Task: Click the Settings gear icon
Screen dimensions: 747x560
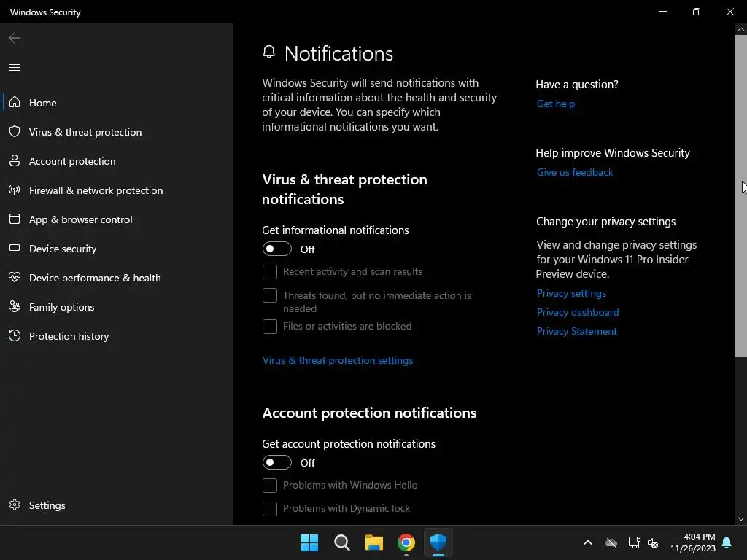Action: (15, 505)
